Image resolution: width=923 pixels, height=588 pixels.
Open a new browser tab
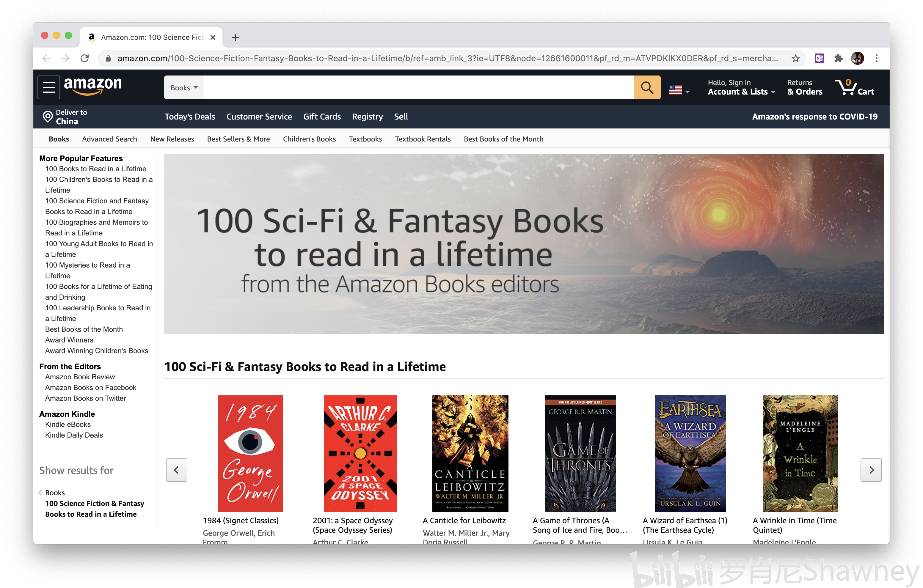pyautogui.click(x=235, y=37)
